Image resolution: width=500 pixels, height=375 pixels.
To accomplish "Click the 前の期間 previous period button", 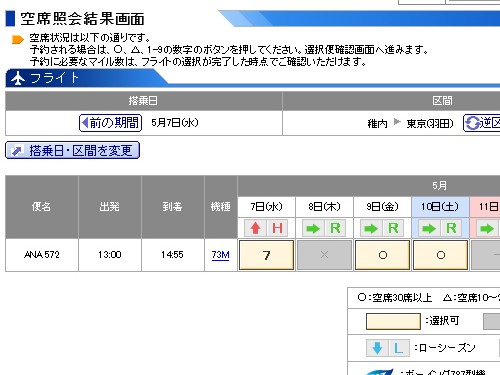I will coord(110,123).
